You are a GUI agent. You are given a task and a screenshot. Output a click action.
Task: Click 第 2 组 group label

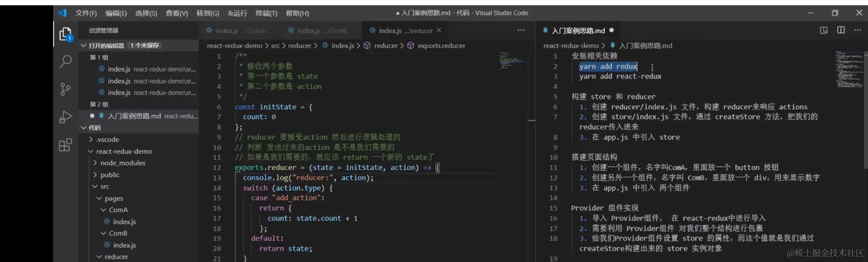99,104
